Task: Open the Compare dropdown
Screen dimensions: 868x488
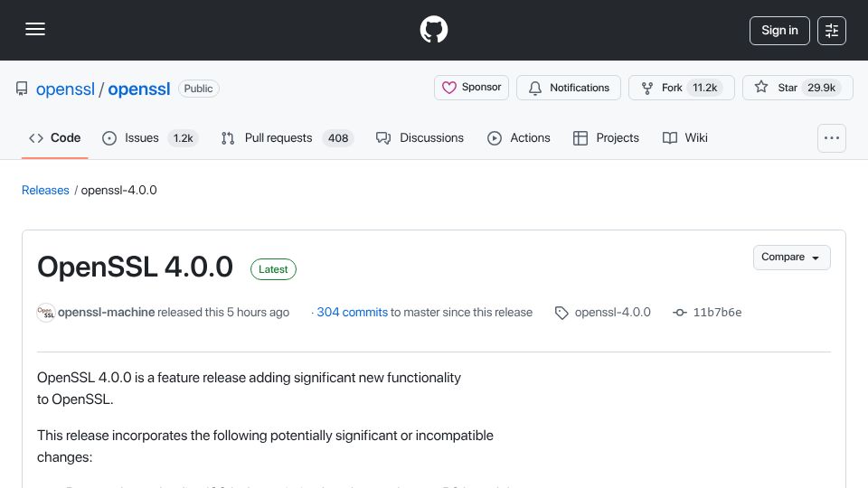Action: click(792, 258)
